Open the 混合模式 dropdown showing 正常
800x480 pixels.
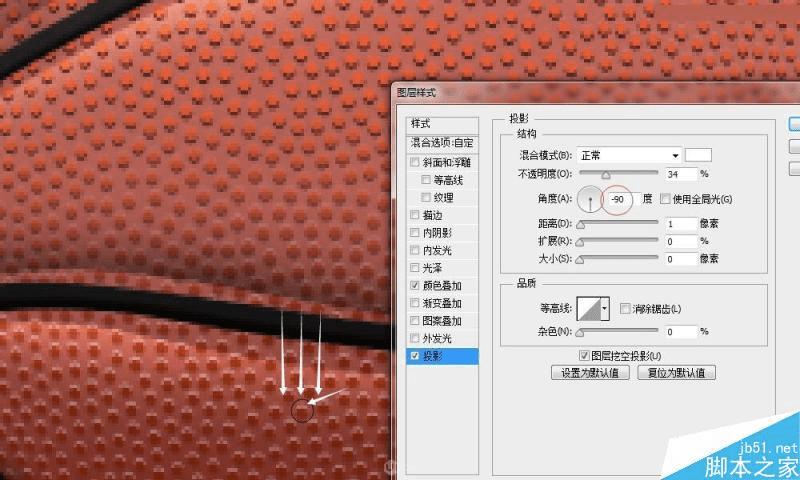(x=629, y=155)
